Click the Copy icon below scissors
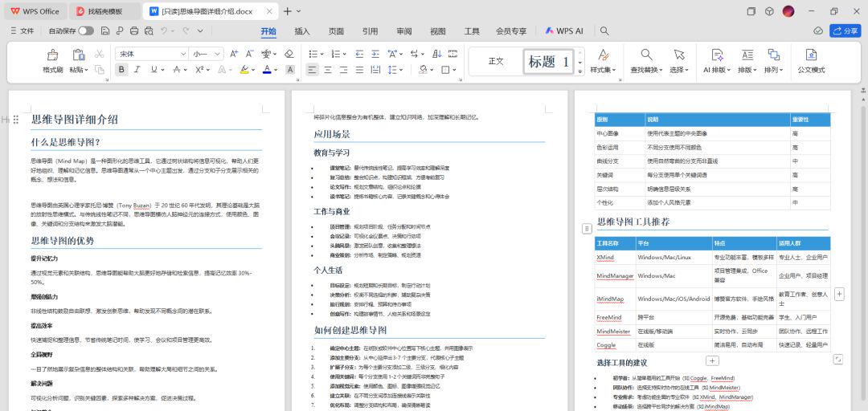 (99, 70)
